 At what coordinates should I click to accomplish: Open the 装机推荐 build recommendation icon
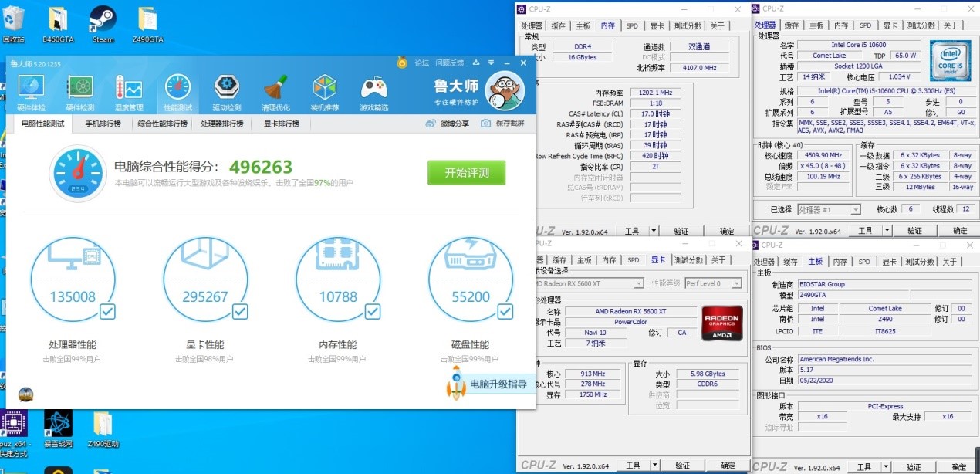pos(324,93)
